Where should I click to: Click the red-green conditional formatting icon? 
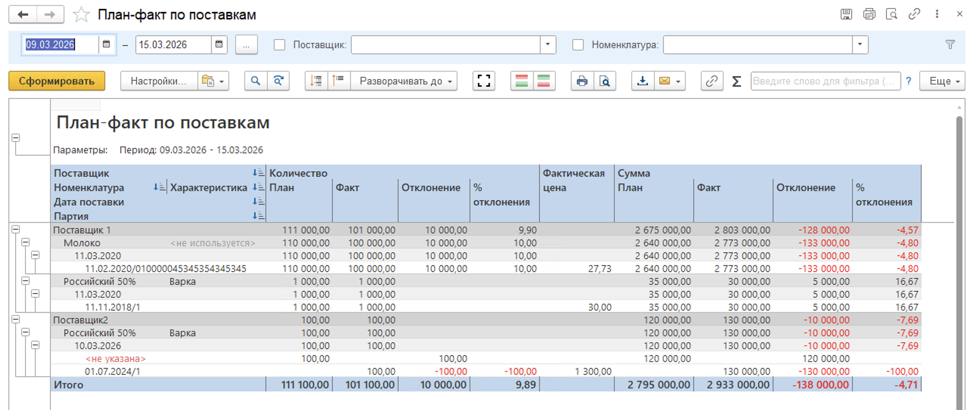click(x=521, y=81)
